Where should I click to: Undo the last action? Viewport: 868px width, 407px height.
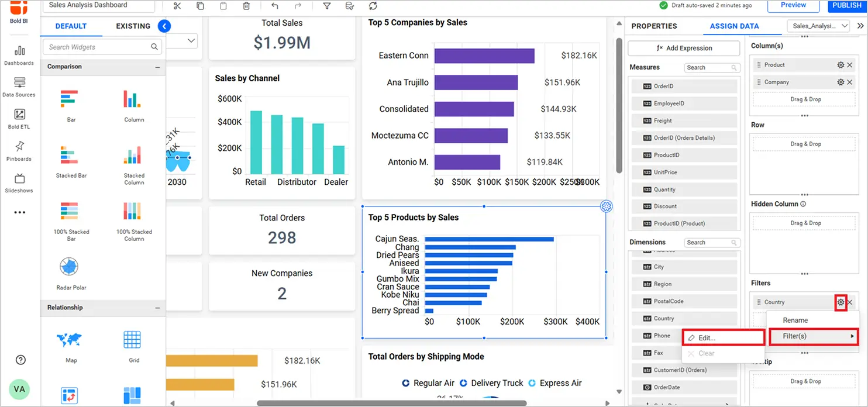[x=275, y=6]
